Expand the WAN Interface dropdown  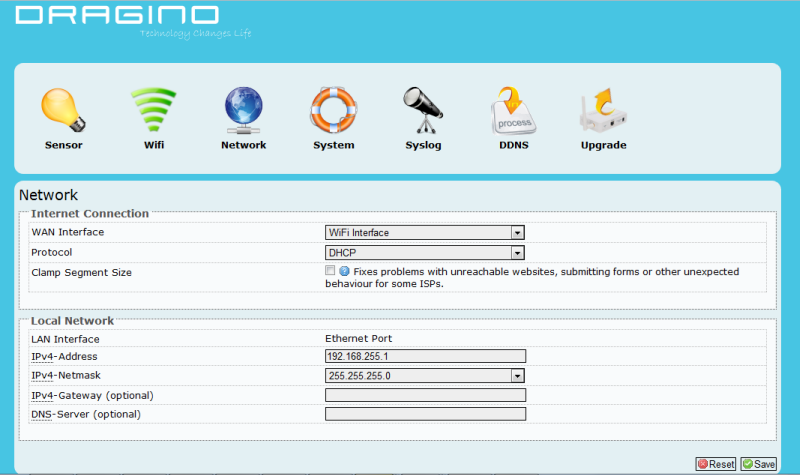424,233
